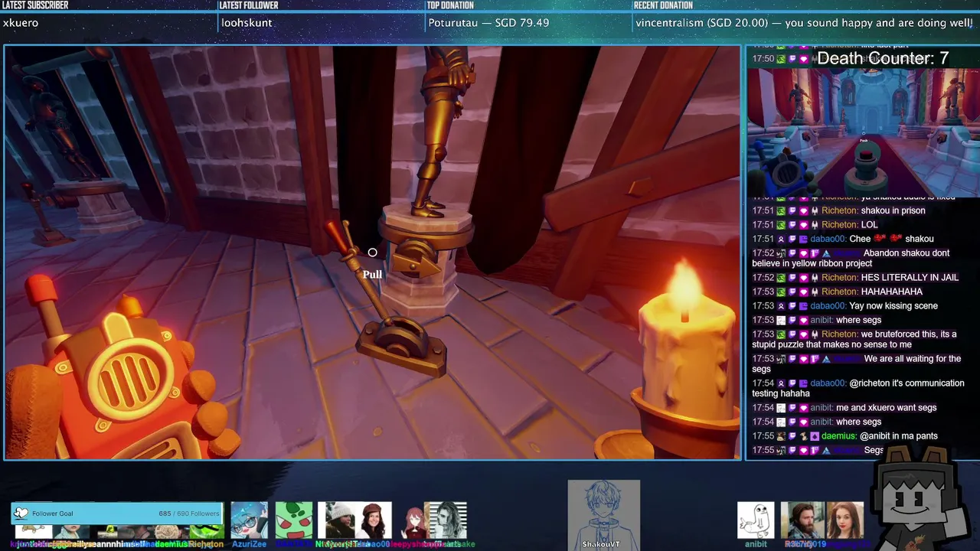Click Richeton's "LOL" chat message

point(869,225)
